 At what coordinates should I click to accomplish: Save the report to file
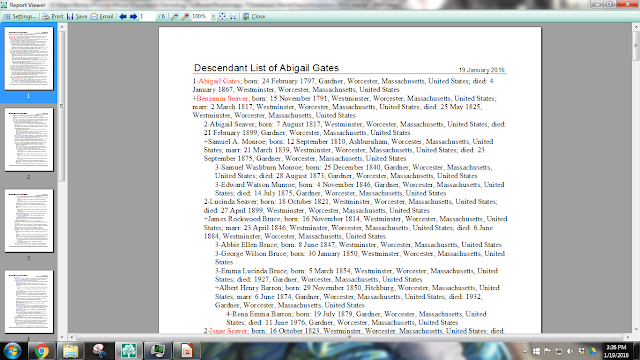[x=77, y=16]
